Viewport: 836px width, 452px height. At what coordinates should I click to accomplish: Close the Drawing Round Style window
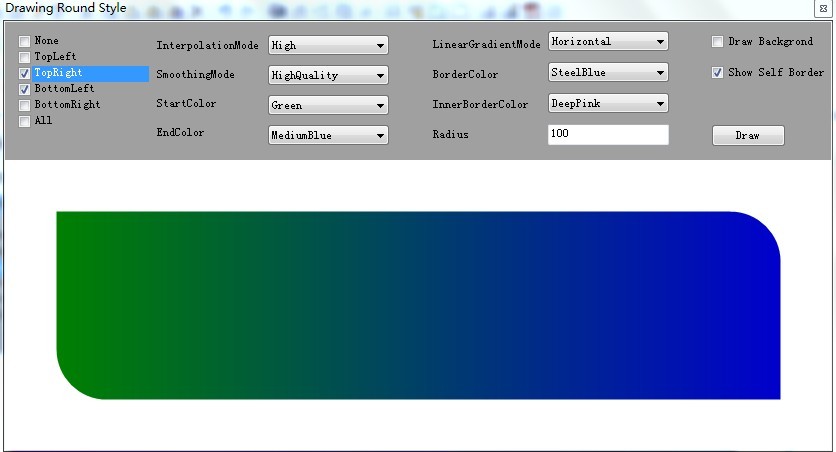click(824, 9)
